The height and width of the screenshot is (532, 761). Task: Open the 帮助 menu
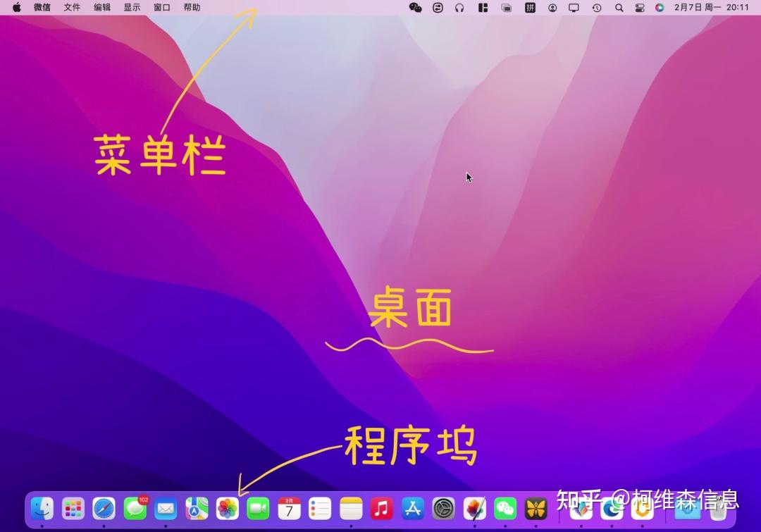coord(192,7)
